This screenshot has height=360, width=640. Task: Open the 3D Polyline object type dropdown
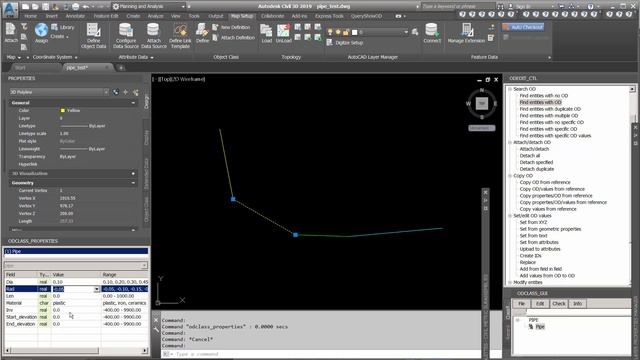(x=106, y=92)
